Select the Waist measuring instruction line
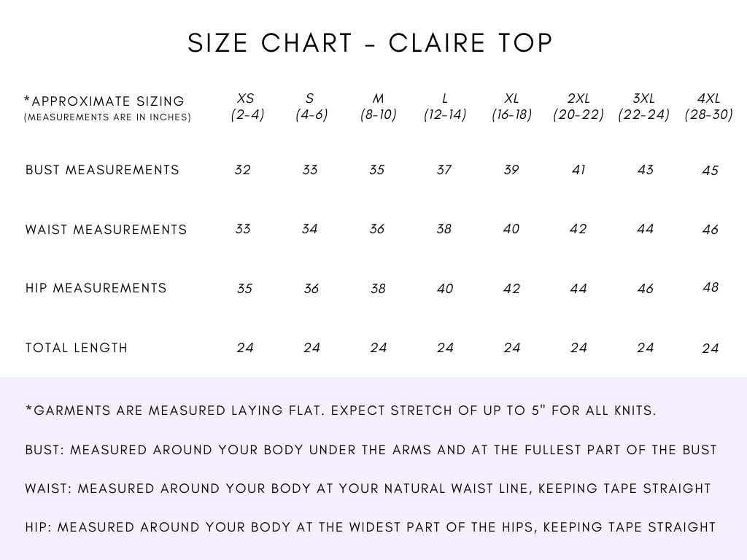 coord(368,489)
